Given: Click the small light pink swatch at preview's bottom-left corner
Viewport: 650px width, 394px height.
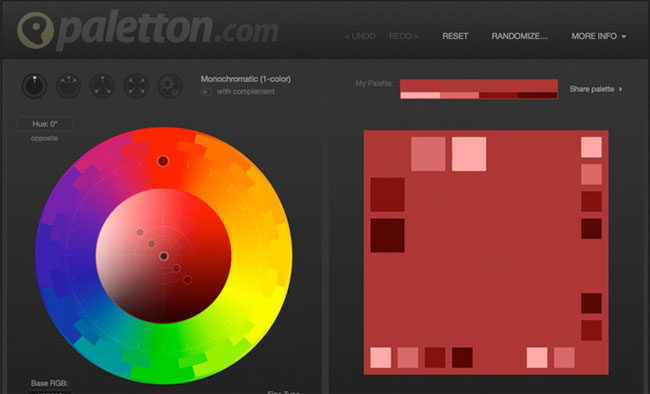Looking at the screenshot, I should click(381, 358).
